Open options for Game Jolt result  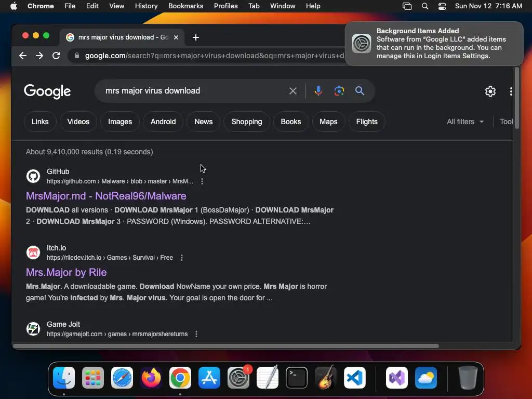[196, 334]
